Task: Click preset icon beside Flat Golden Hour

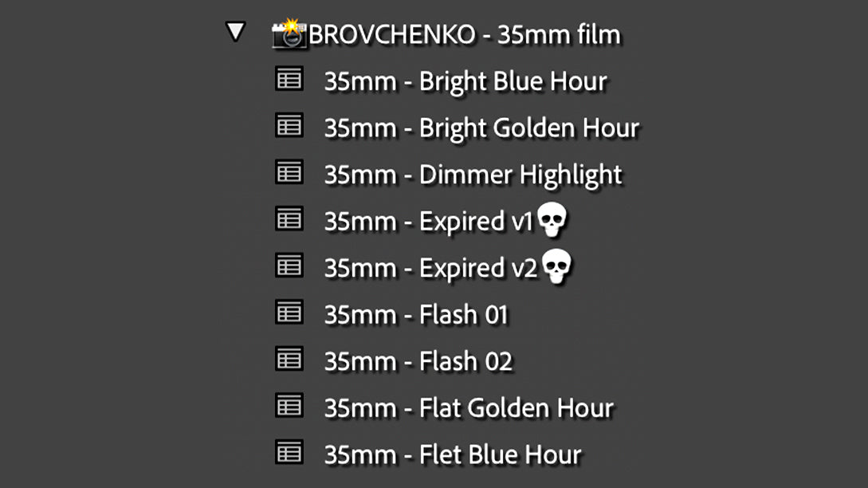Action: [289, 406]
